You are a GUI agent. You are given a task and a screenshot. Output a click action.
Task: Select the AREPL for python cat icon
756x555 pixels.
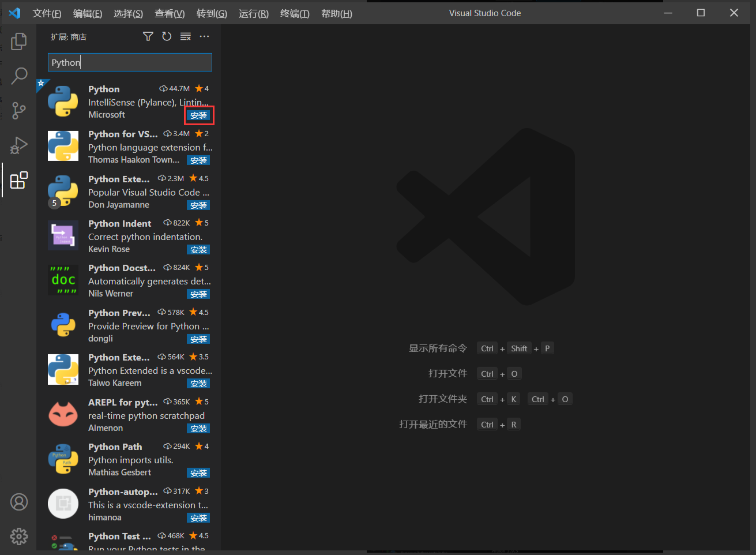63,414
